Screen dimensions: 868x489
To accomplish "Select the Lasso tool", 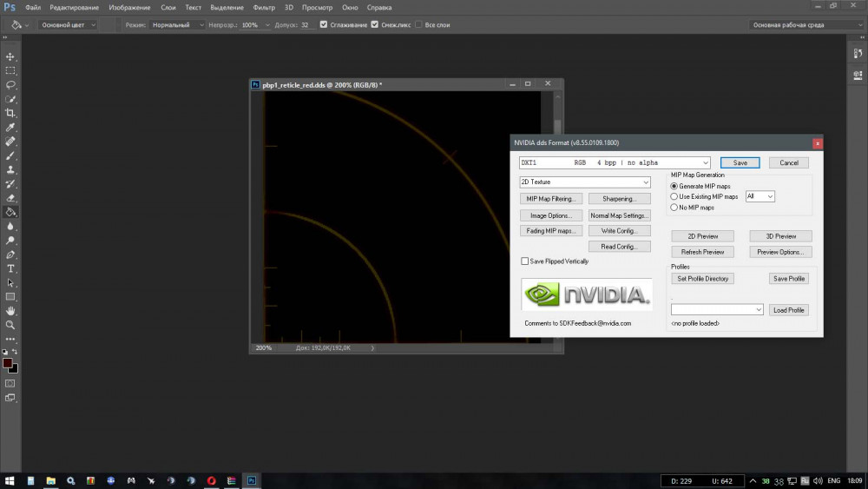I will coord(10,85).
